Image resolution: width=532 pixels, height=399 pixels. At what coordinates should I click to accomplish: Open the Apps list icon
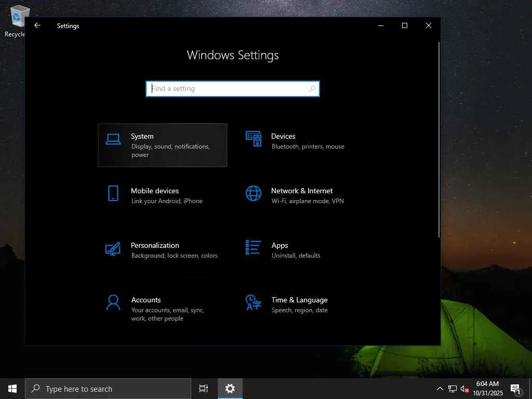(253, 247)
